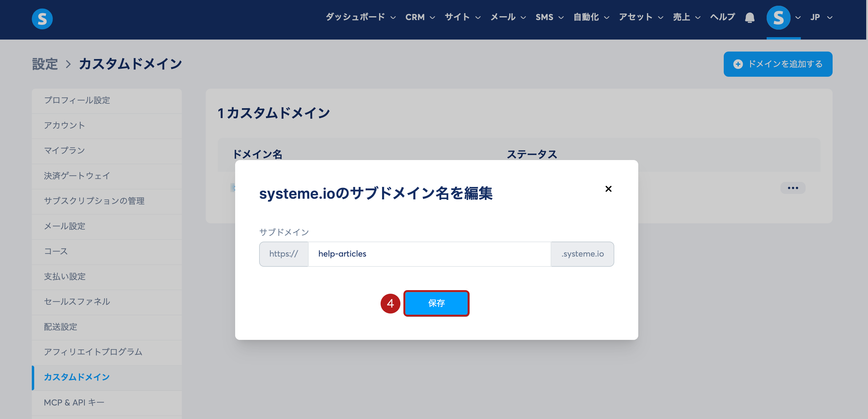868x419 pixels.
Task: Open MCP & API キー in the sidebar
Action: 106,403
